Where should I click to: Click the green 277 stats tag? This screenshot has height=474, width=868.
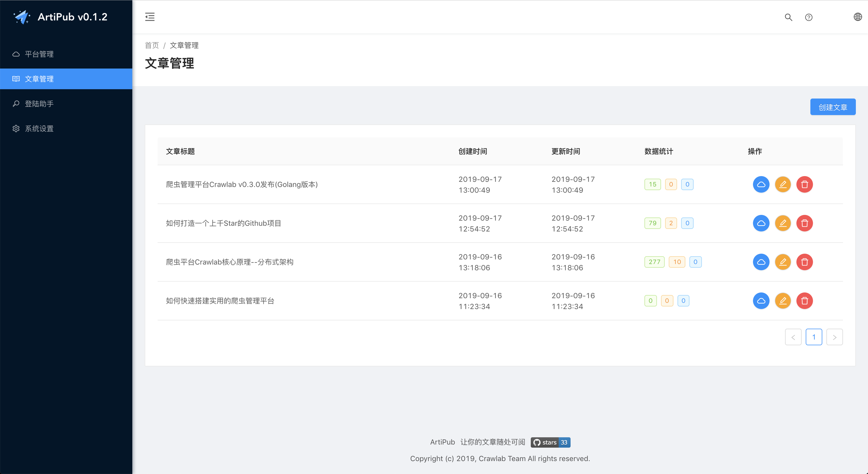point(654,262)
